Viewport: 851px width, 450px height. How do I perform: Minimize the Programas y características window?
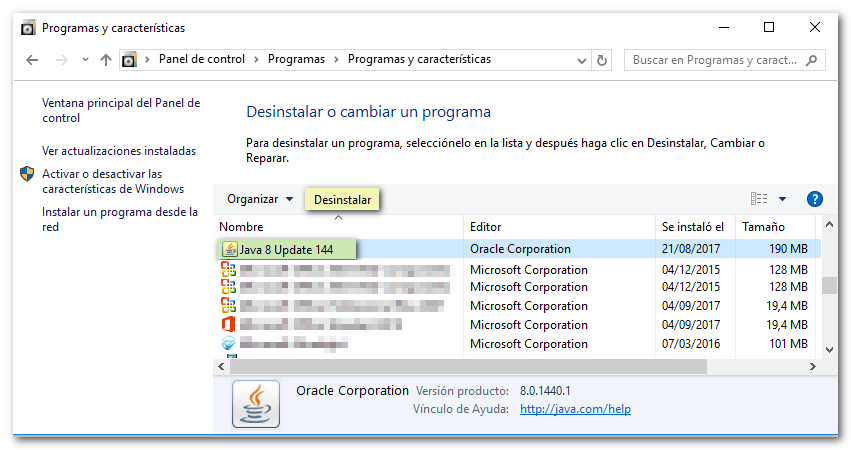coord(724,27)
